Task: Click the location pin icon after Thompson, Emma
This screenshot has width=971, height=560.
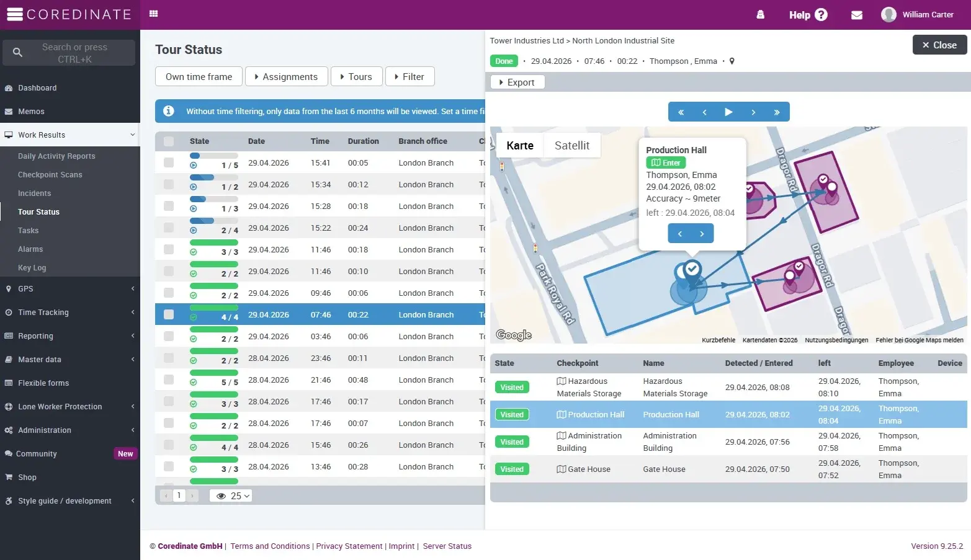Action: (x=732, y=61)
